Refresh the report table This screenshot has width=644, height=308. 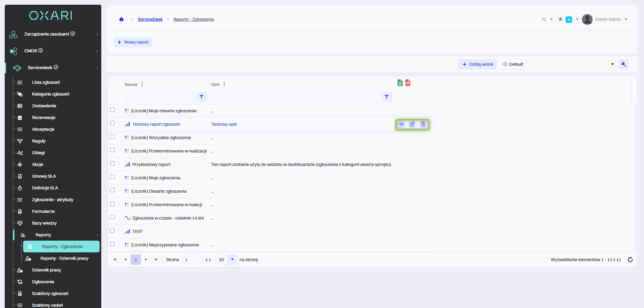[630, 260]
